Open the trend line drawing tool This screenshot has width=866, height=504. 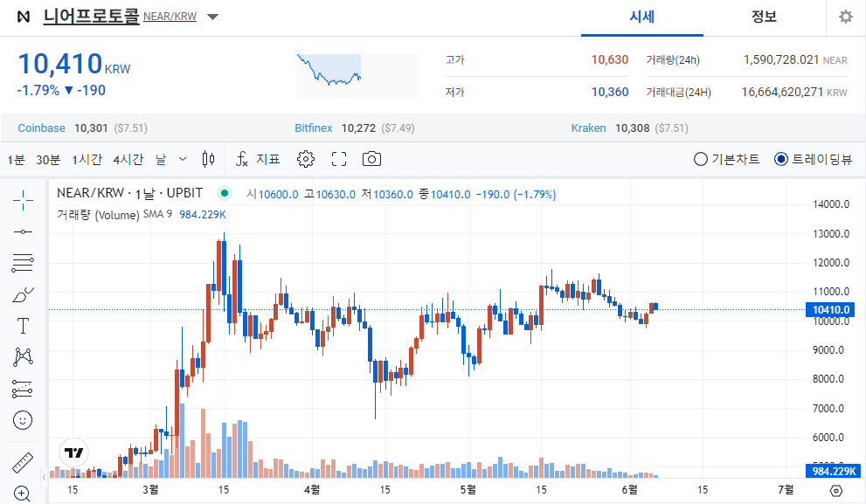[x=22, y=232]
